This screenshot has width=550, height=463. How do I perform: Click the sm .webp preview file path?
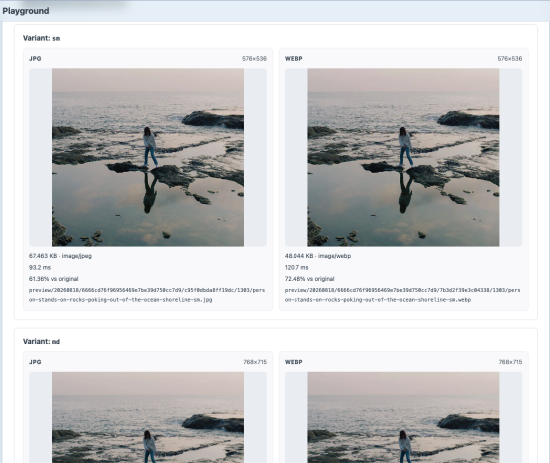[403, 295]
